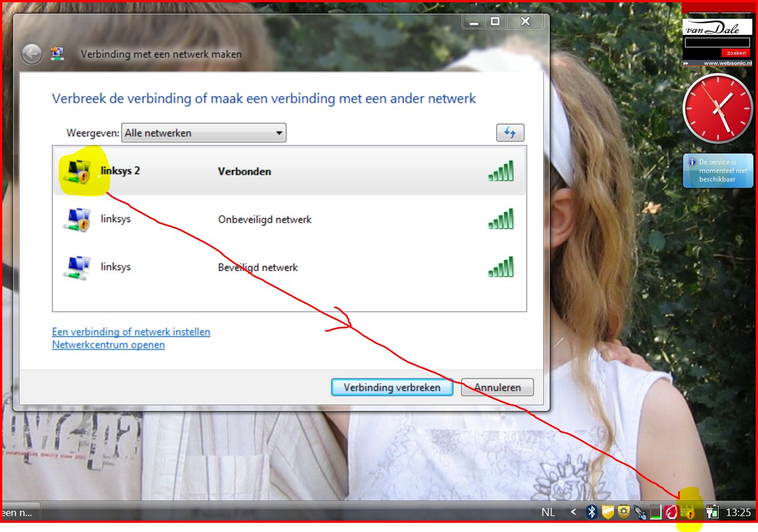Click the signal strength bars for linksys 2
Viewport: 758px width, 532px height.
pyautogui.click(x=501, y=171)
